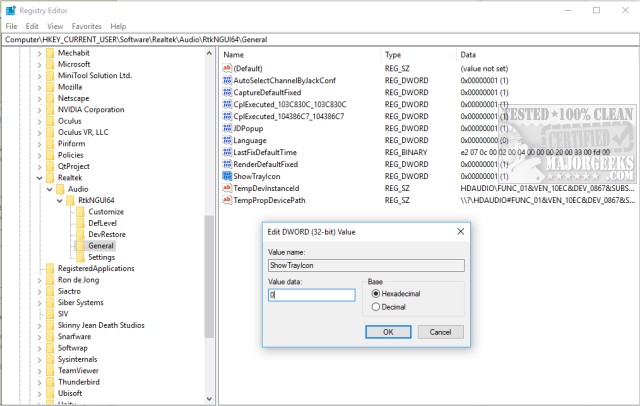Viewport: 640px width, 406px height.
Task: Open the View menu
Action: (55, 26)
